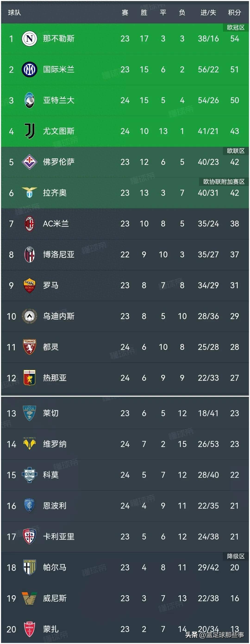Click the Como 1907 club logo
Screen dimensions: 250x644
coord(29,475)
